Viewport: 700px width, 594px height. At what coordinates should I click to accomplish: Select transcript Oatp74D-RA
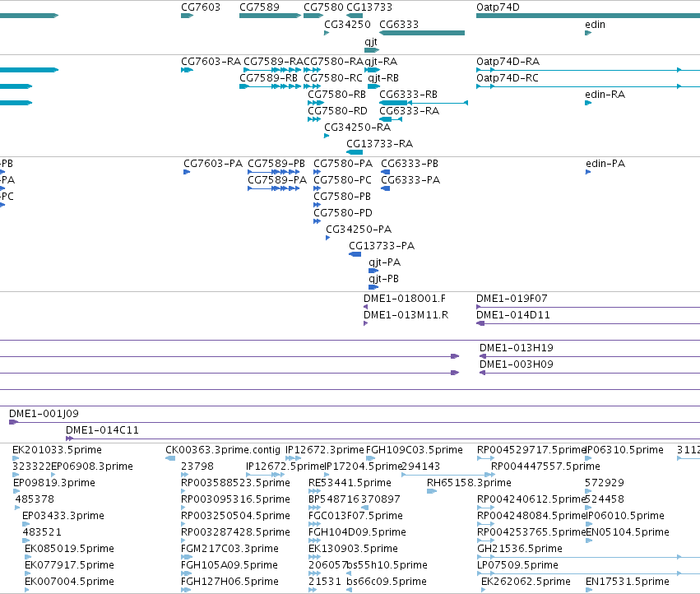[508, 61]
